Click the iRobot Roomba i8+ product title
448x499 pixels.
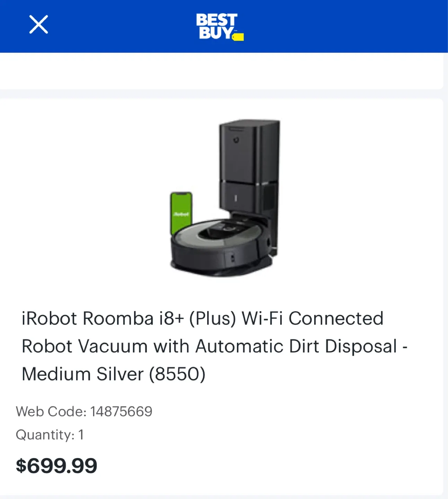202,318
